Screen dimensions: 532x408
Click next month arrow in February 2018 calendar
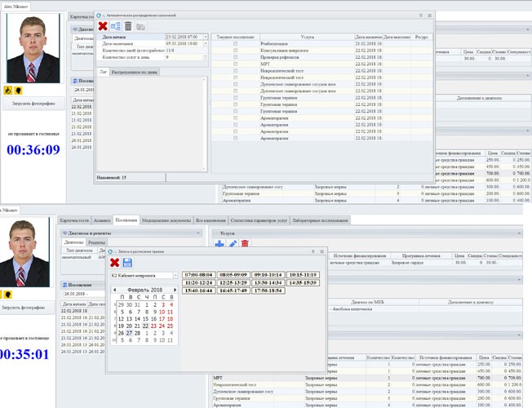175,289
